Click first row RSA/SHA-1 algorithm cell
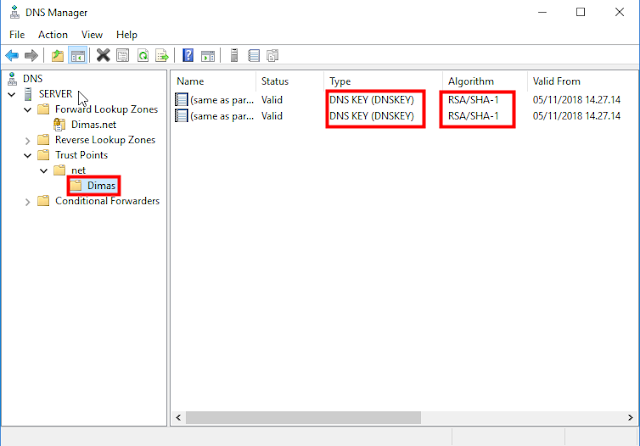640x446 pixels. 473,100
